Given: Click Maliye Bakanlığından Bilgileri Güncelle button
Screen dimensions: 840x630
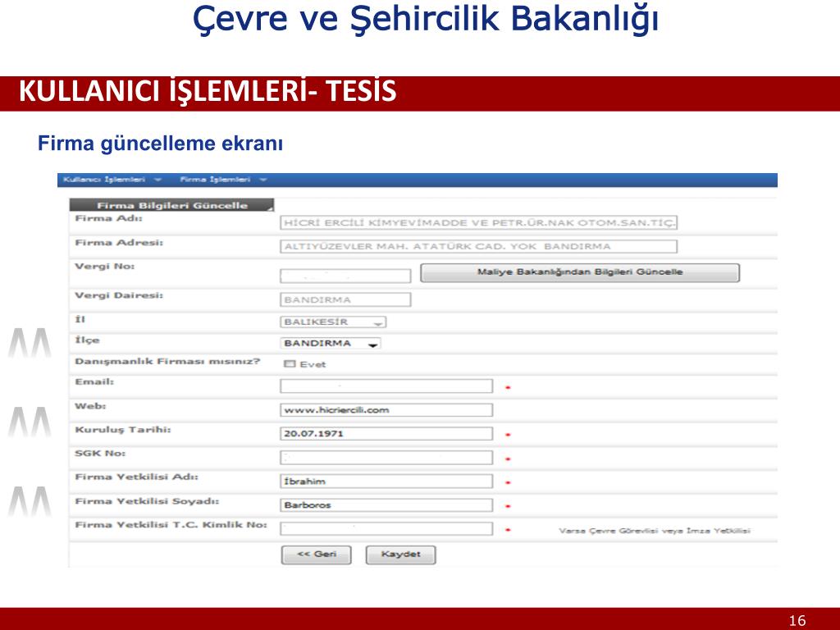Looking at the screenshot, I should point(580,272).
